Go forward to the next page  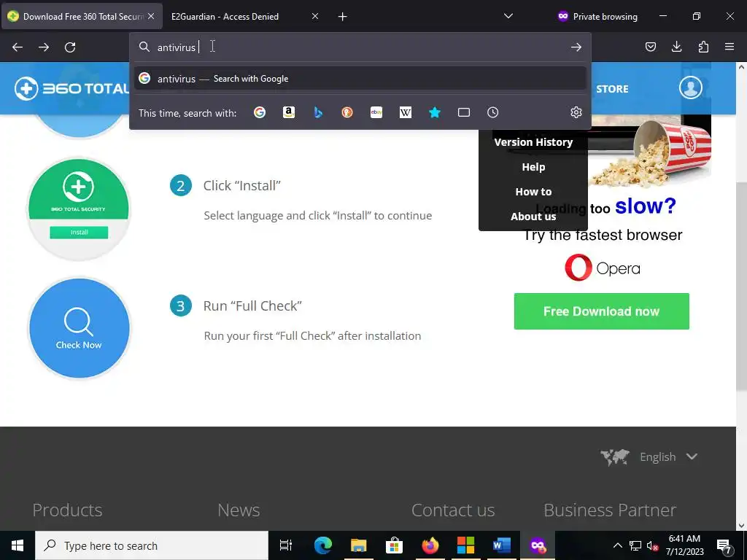coord(44,47)
